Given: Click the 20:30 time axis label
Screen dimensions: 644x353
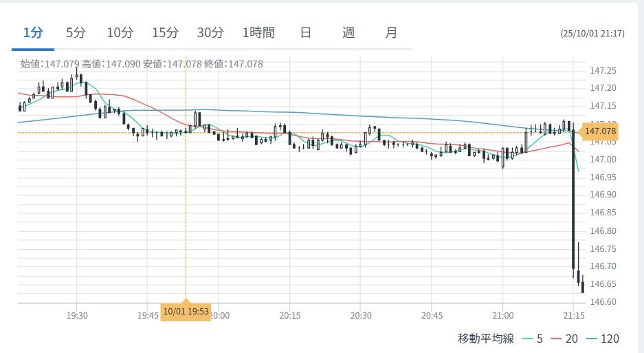Looking at the screenshot, I should (x=360, y=315).
